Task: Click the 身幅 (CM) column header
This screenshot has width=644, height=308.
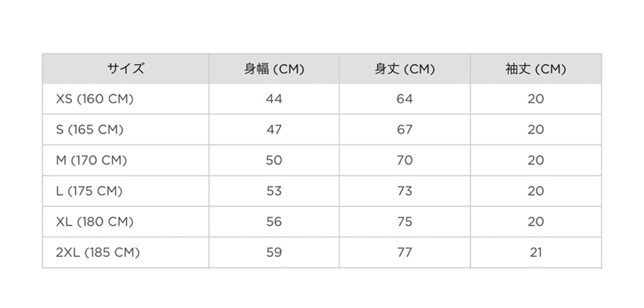Action: [274, 69]
